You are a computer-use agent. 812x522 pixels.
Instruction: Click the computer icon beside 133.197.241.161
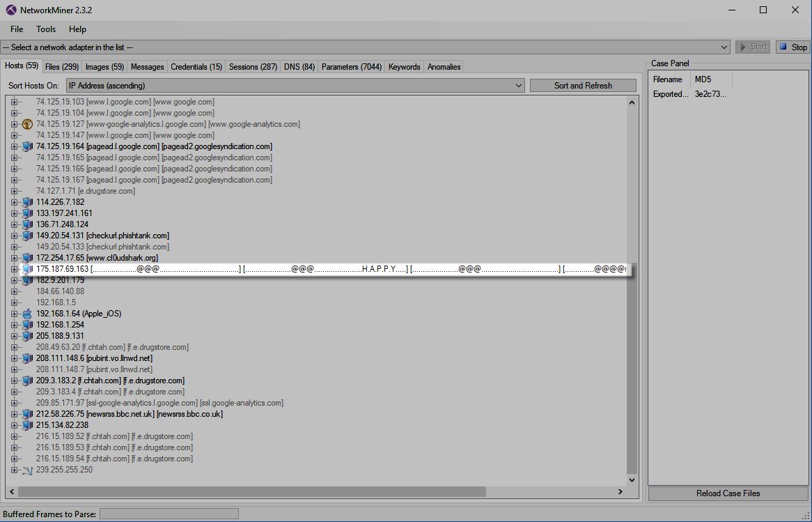(27, 213)
